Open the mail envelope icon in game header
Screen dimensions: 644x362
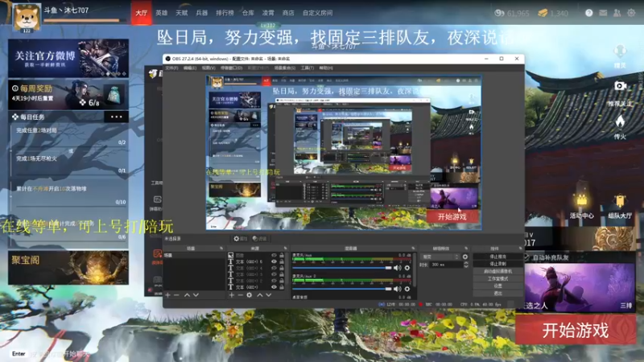tap(603, 13)
